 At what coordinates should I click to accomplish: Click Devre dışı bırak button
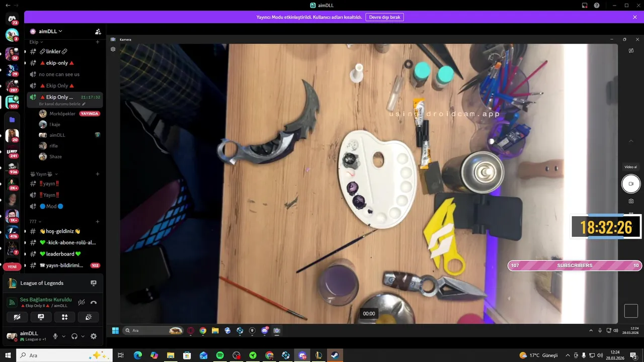385,17
